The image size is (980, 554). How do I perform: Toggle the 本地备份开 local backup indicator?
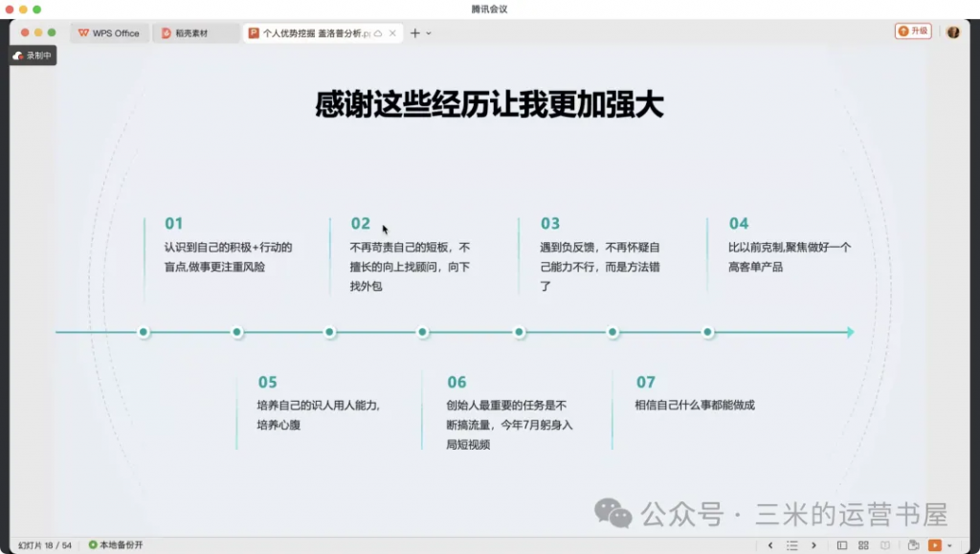point(115,545)
